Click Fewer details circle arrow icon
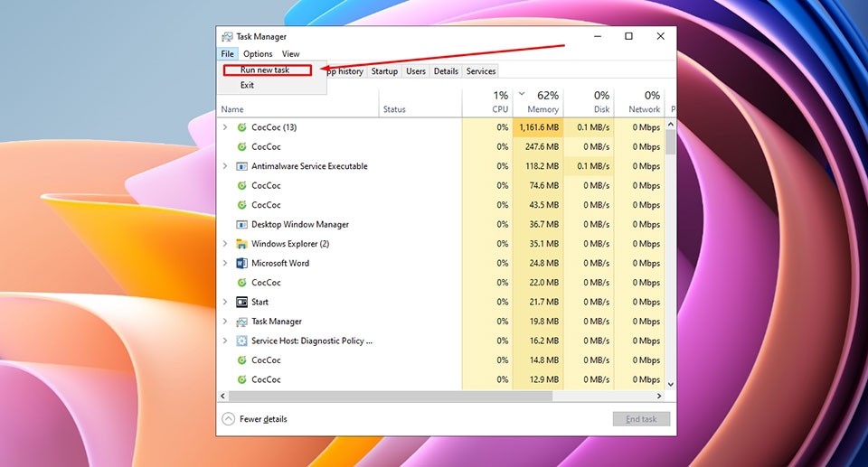 [x=228, y=419]
